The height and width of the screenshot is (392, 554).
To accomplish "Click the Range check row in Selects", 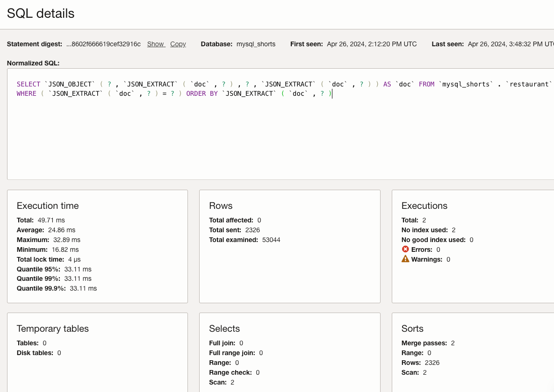I will (234, 372).
